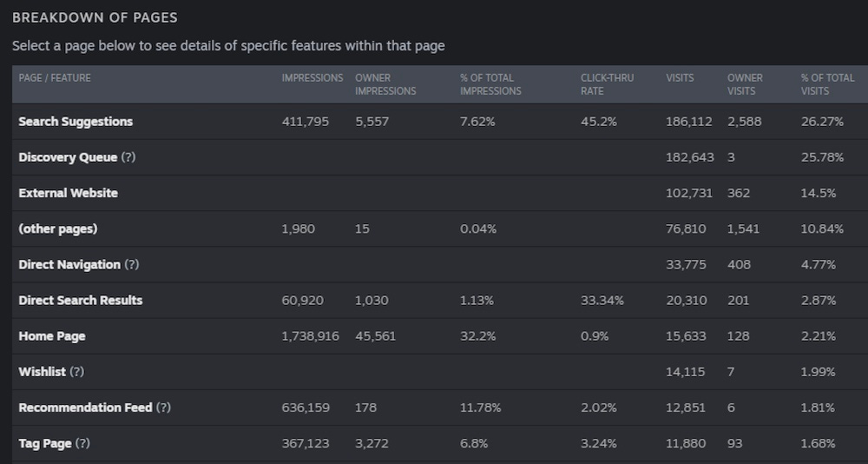The width and height of the screenshot is (868, 464).
Task: Click the 15,633 Home Page visits value
Action: pyautogui.click(x=686, y=336)
